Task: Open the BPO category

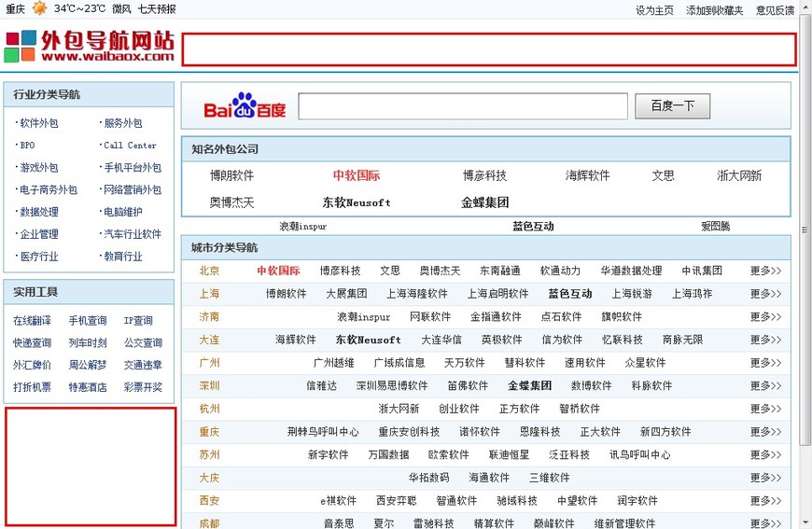Action: coord(27,146)
